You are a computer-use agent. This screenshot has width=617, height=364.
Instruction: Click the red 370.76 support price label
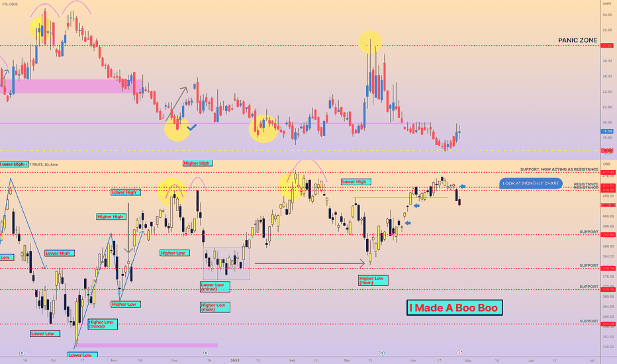tap(608, 290)
